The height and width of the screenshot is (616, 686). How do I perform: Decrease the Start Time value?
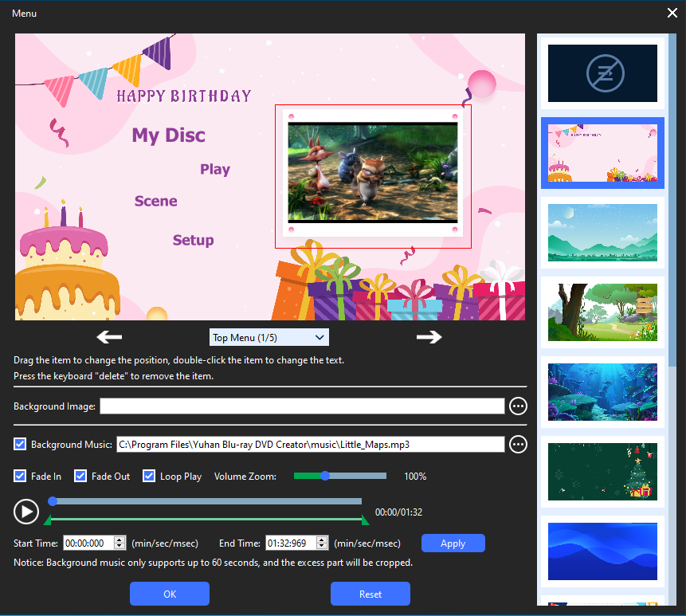120,547
